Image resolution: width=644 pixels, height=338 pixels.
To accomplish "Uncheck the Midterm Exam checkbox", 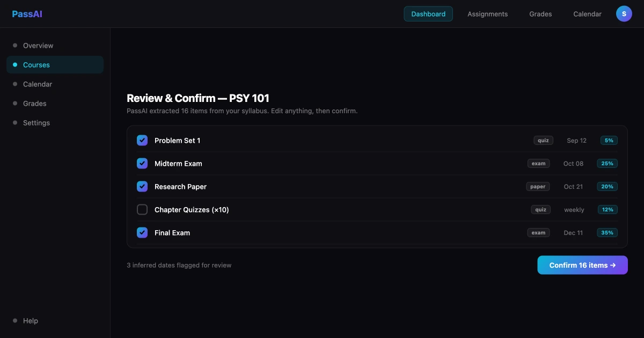I will click(x=142, y=164).
